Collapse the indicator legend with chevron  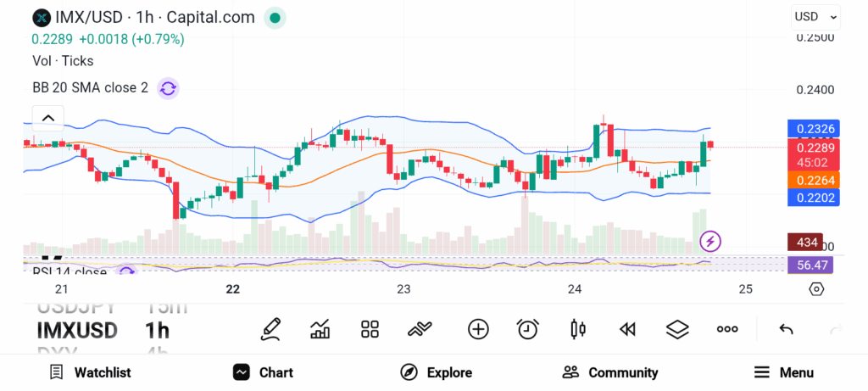(x=48, y=118)
